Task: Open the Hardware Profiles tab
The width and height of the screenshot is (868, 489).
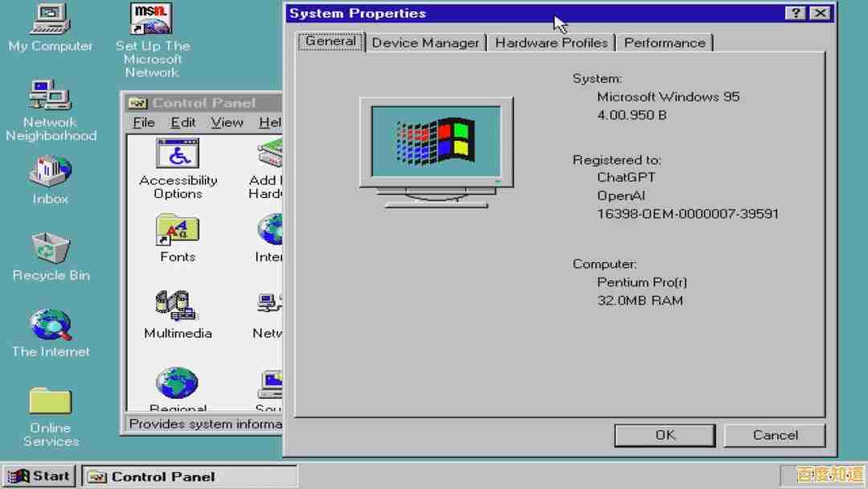Action: (551, 43)
